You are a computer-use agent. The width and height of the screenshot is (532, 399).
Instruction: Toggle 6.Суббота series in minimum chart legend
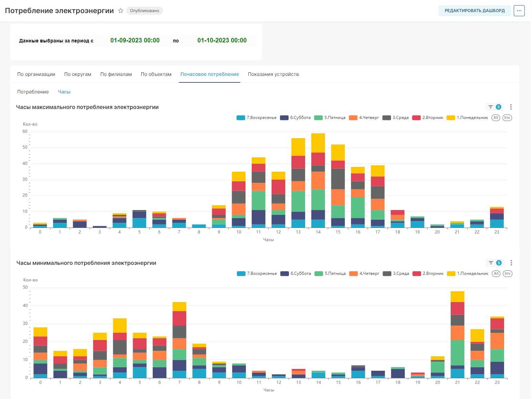click(x=295, y=273)
